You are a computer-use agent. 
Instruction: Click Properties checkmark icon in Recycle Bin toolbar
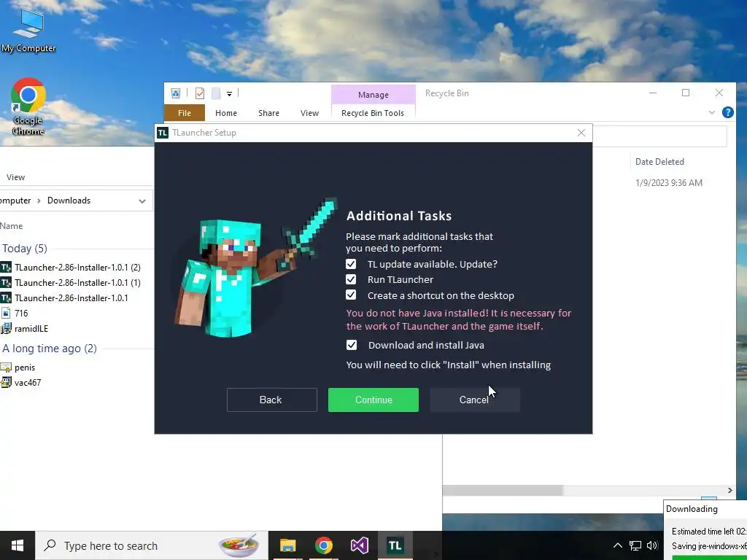(x=200, y=93)
